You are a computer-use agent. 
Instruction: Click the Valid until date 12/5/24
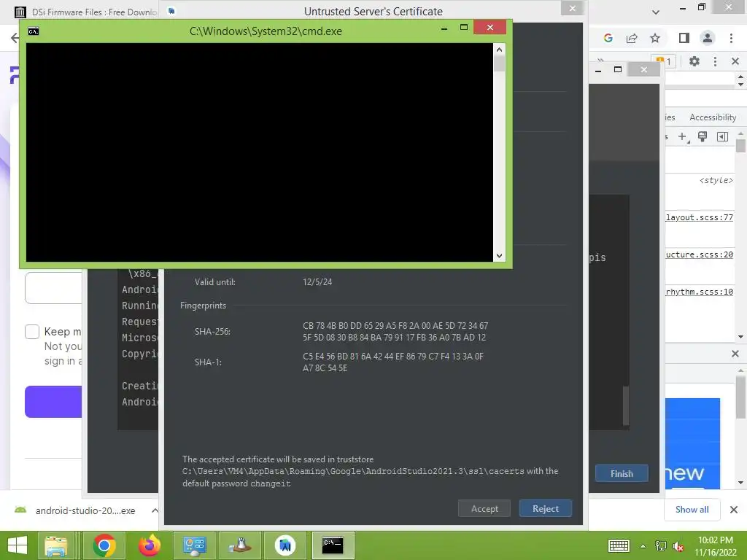(x=317, y=282)
